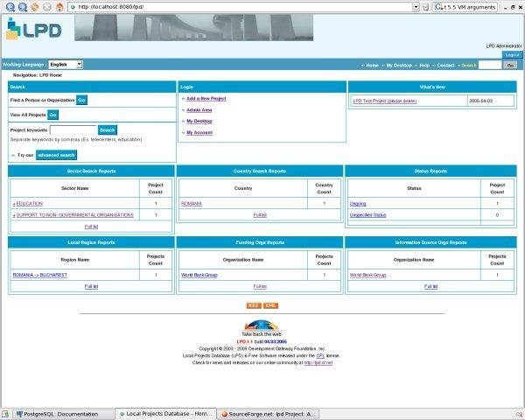Click the browser Home house icon

point(59,7)
